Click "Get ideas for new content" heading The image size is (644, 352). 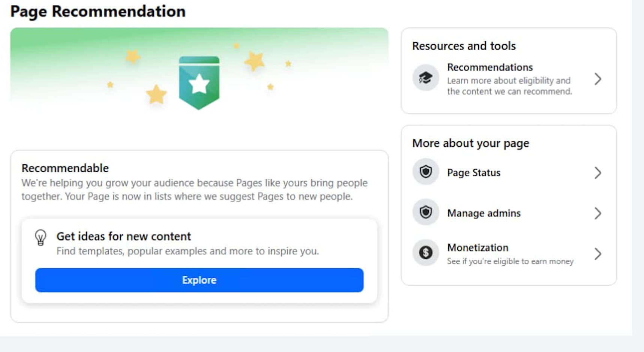[124, 236]
